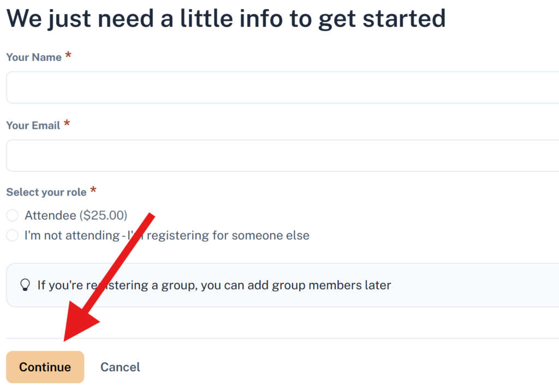The width and height of the screenshot is (559, 392).
Task: Focus the Your Email text box
Action: 218,156
